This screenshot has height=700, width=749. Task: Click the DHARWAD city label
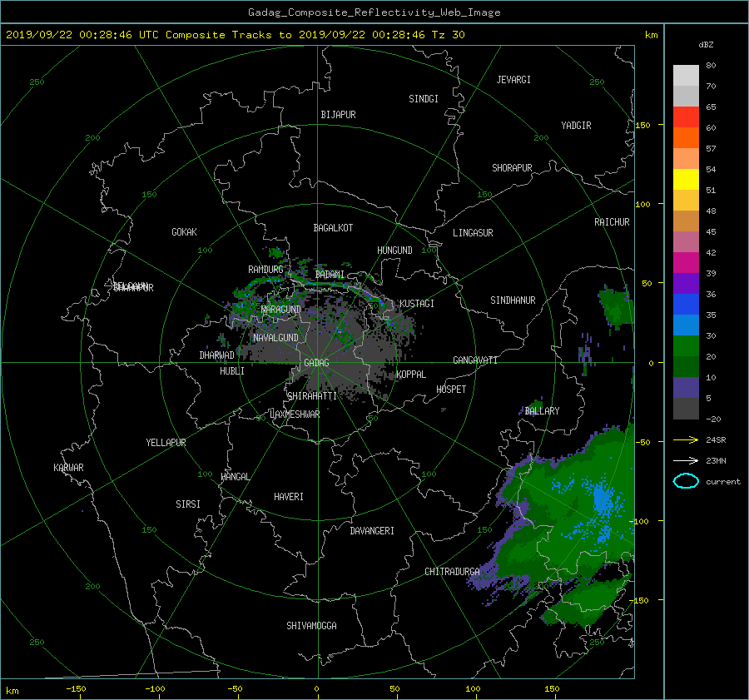pos(216,355)
